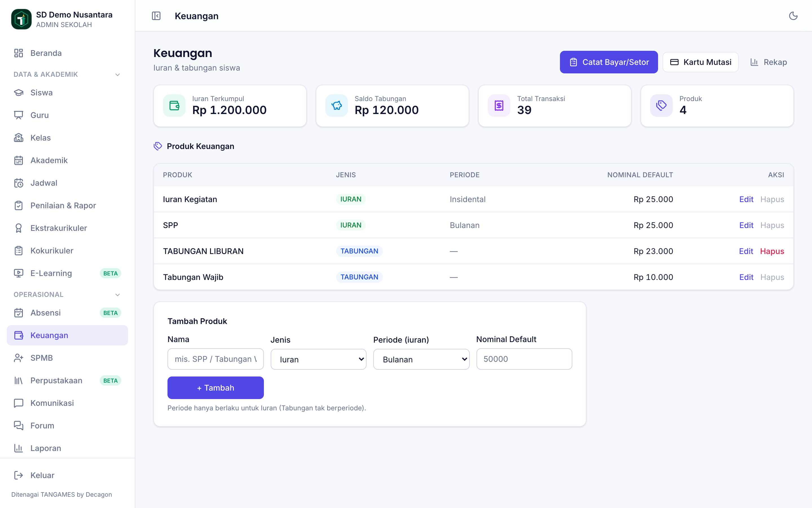Click the + Tambah button
The height and width of the screenshot is (508, 812).
215,388
